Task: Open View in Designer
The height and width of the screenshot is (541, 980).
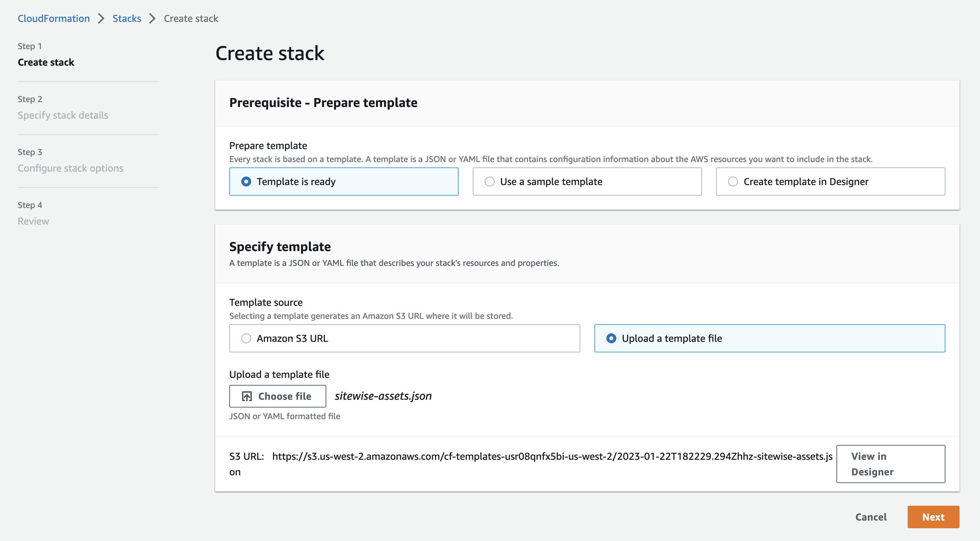Action: tap(890, 464)
